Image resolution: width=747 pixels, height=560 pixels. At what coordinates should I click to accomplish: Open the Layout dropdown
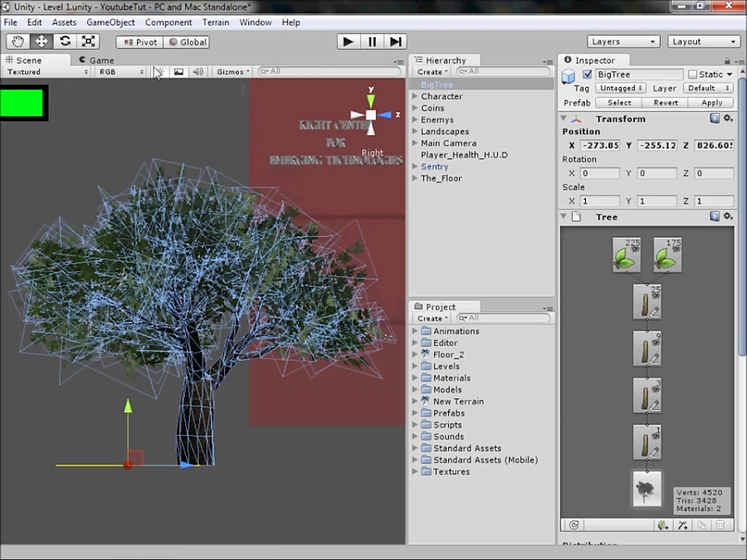(703, 41)
